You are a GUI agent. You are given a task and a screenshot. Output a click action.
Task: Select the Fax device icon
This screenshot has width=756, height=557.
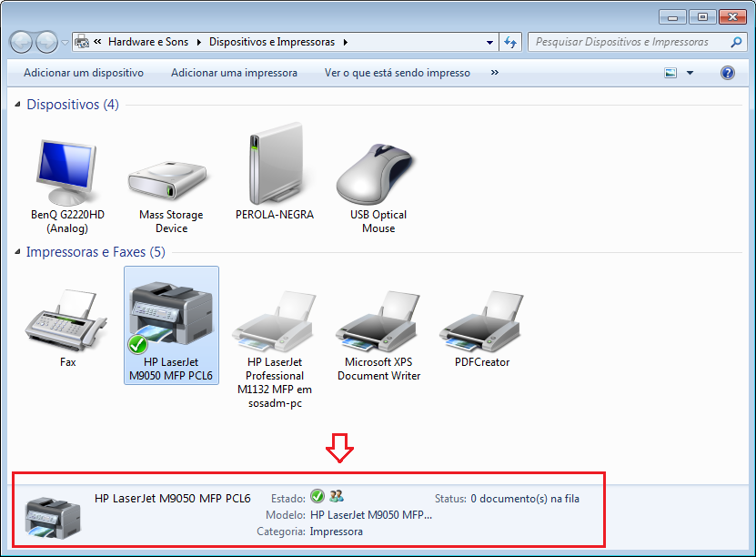(x=66, y=319)
